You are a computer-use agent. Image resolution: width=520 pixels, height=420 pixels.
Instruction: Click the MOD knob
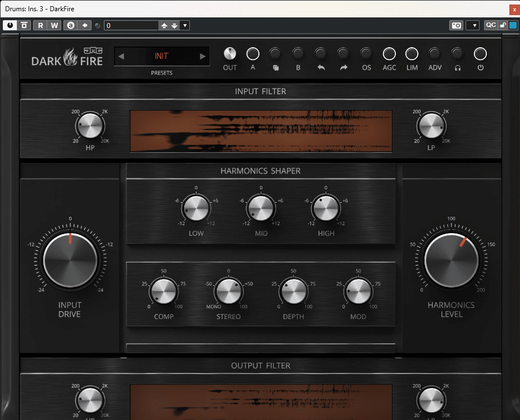click(x=358, y=292)
